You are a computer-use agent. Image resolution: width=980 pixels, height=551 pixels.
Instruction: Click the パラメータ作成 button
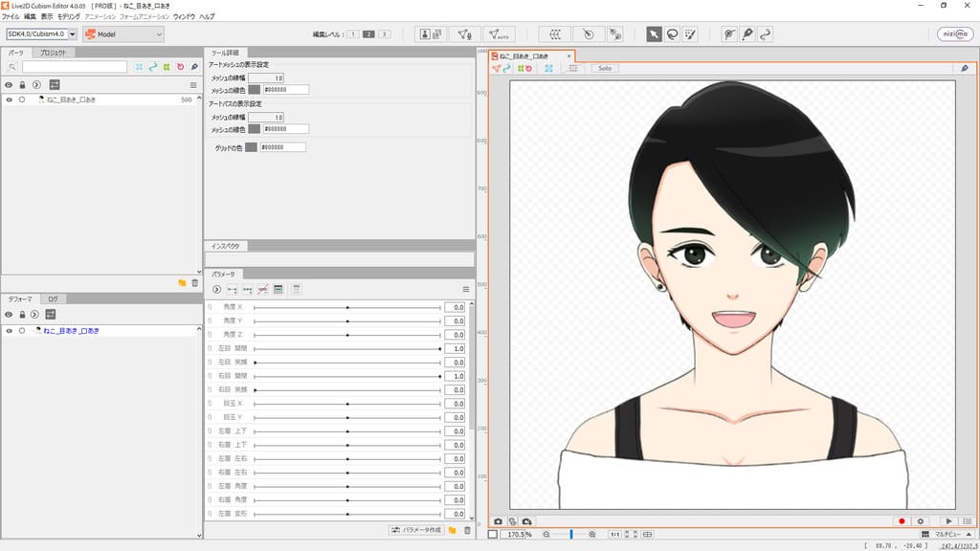click(x=416, y=530)
